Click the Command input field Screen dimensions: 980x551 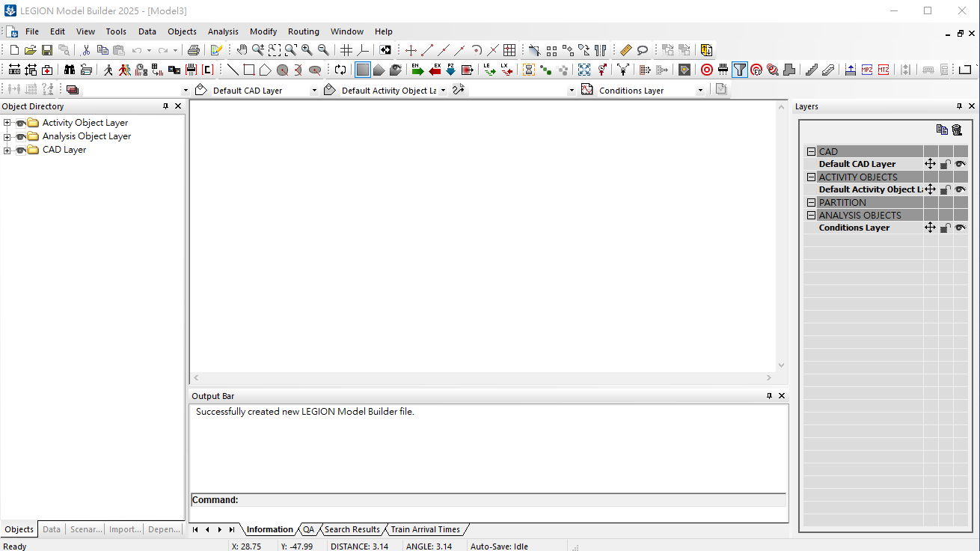tap(512, 500)
